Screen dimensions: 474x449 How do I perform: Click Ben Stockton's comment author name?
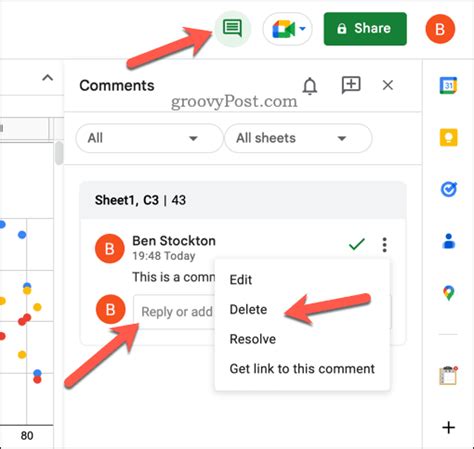click(174, 241)
